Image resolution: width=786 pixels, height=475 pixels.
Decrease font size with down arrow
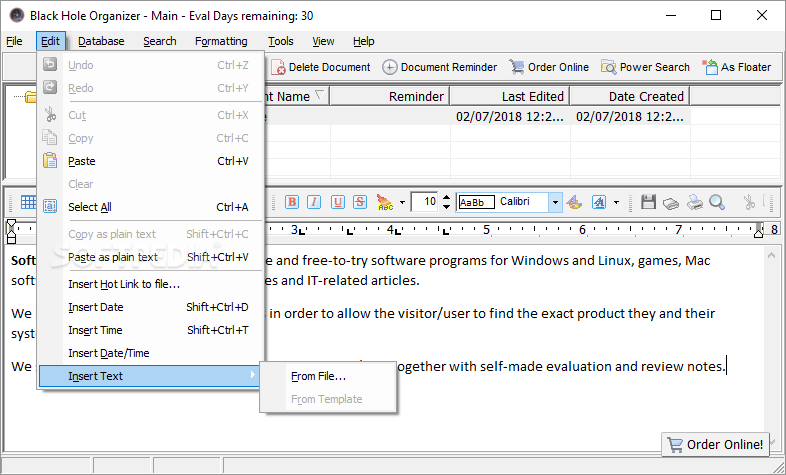(446, 207)
